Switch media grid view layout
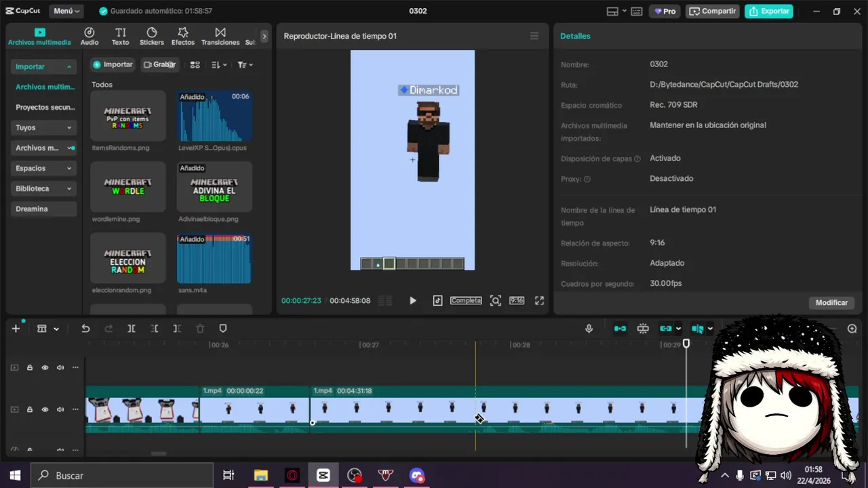This screenshot has height=488, width=868. (x=195, y=64)
